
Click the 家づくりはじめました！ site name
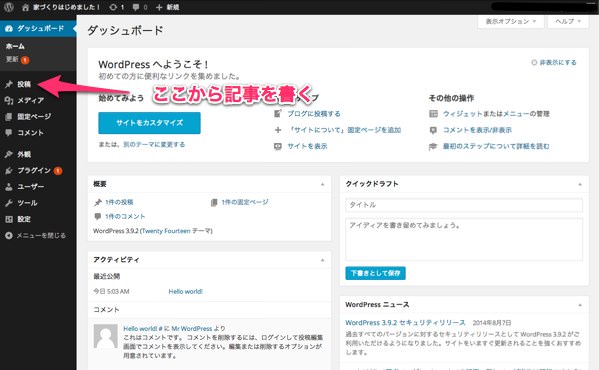66,7
